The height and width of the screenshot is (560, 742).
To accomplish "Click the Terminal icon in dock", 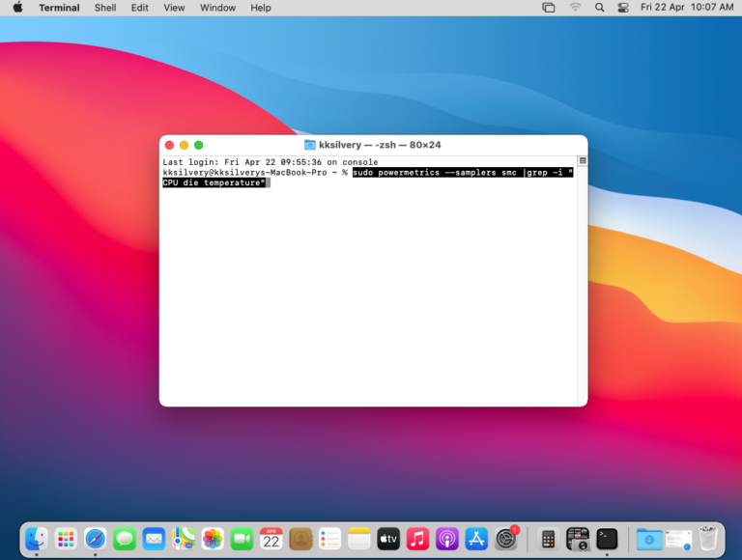I will tap(607, 539).
